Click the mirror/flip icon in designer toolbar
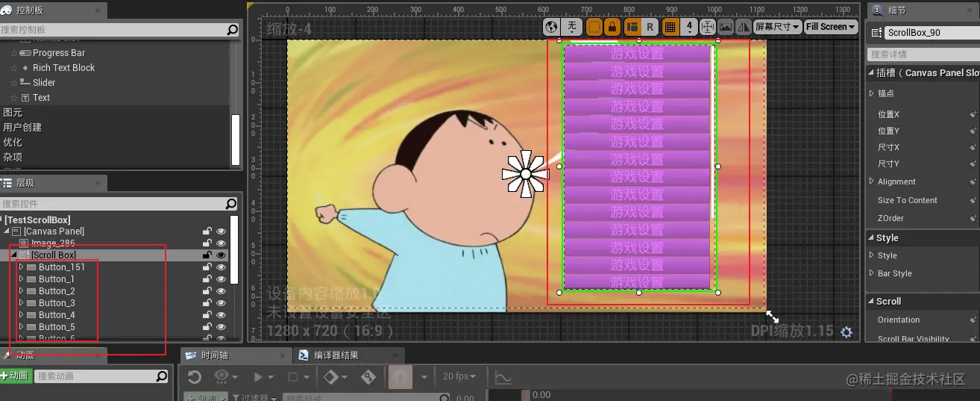 [x=744, y=27]
